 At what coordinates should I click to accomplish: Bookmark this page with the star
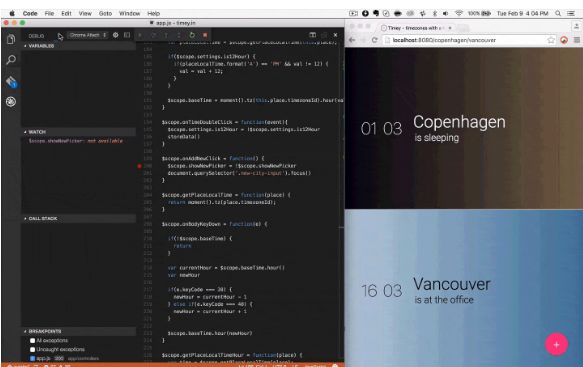pyautogui.click(x=551, y=40)
